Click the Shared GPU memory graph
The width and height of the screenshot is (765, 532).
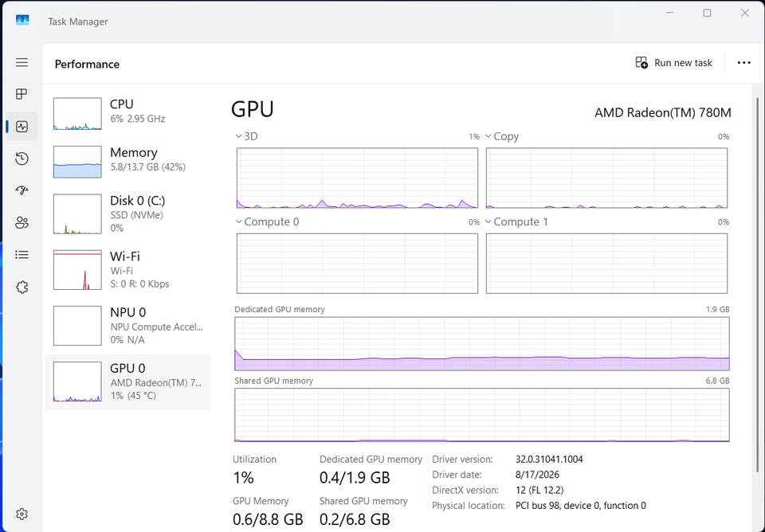pos(482,415)
